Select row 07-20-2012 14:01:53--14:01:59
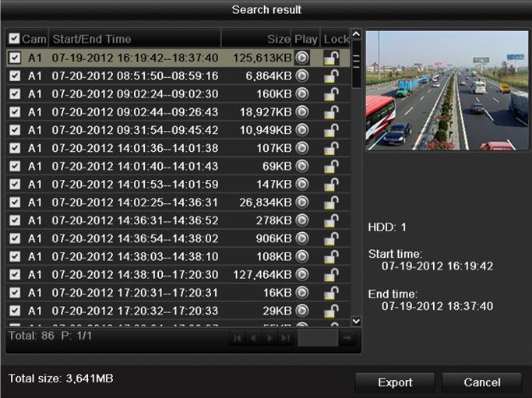532x398 pixels. click(x=178, y=185)
